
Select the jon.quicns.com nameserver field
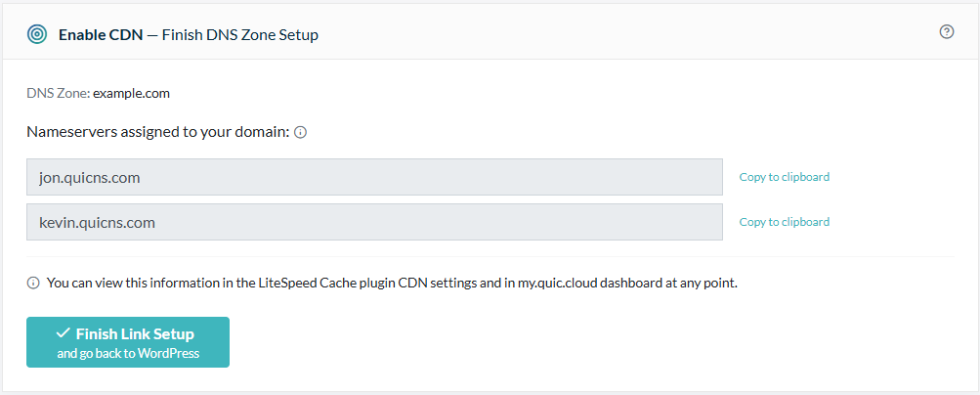tap(374, 177)
